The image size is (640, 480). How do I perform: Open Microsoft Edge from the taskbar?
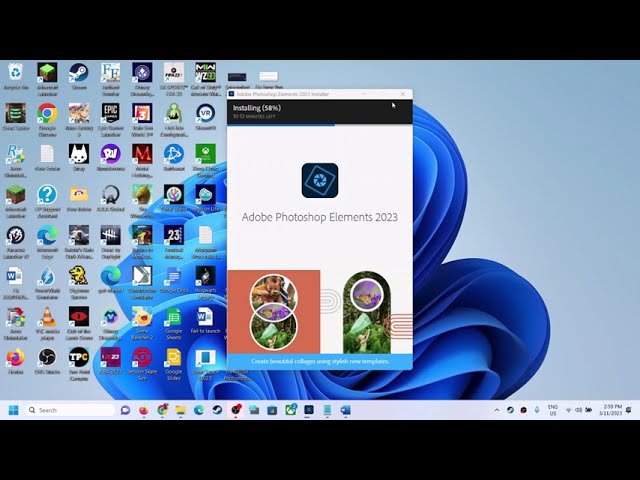(x=199, y=410)
